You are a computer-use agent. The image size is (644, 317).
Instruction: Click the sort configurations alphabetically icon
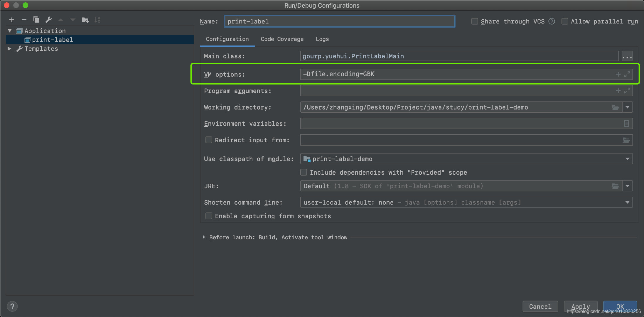coord(97,20)
